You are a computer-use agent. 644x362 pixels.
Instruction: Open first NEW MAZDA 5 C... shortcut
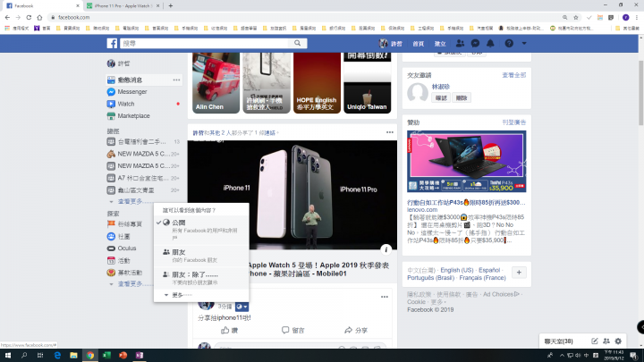143,154
